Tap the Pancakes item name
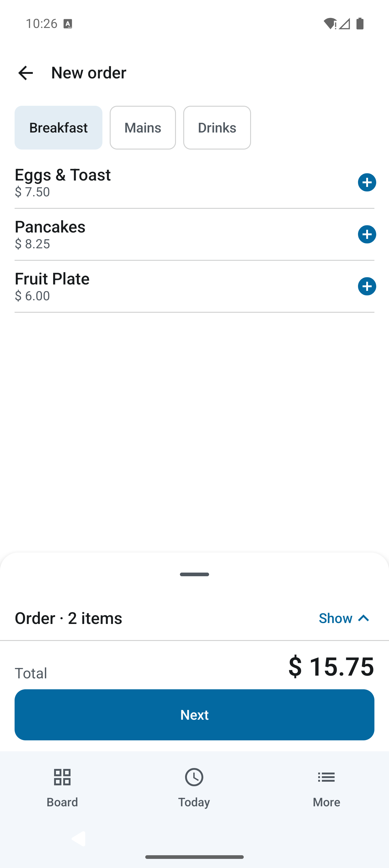Viewport: 389px width, 868px height. click(50, 226)
